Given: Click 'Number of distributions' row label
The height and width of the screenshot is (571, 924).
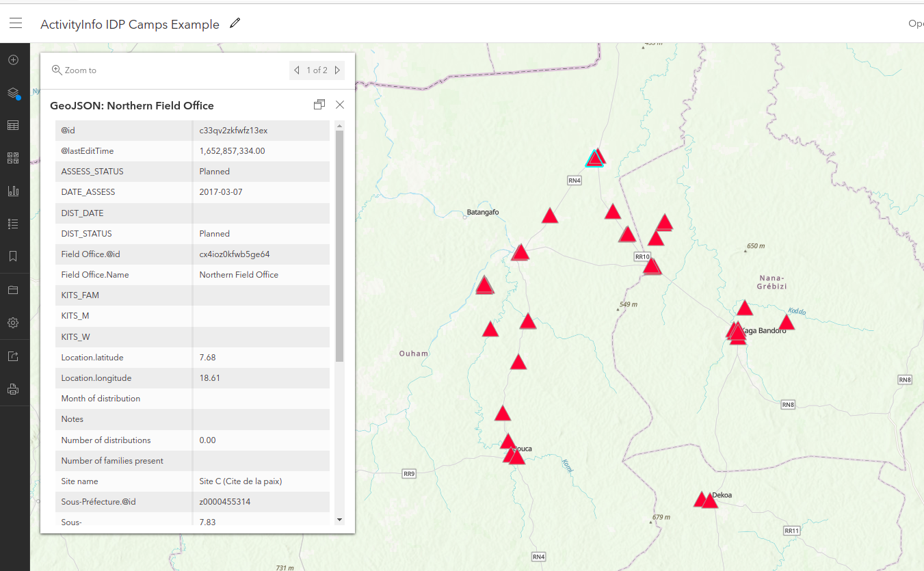Looking at the screenshot, I should [106, 440].
